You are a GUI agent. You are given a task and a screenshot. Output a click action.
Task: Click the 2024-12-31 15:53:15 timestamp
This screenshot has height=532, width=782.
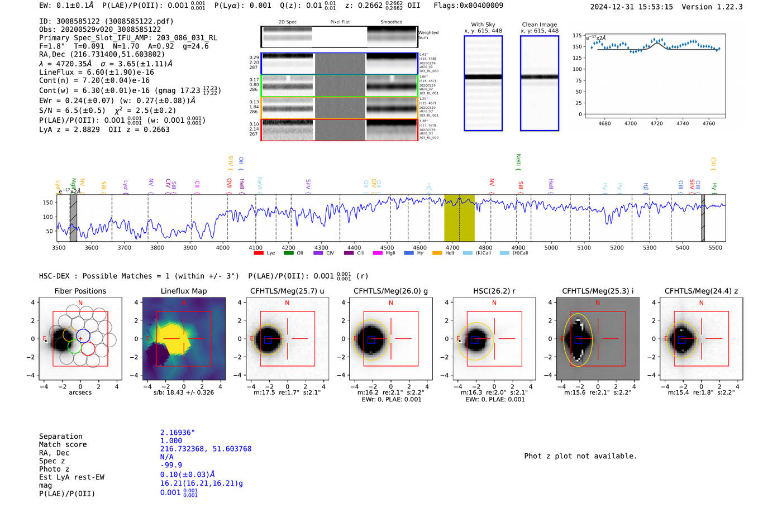click(x=632, y=7)
